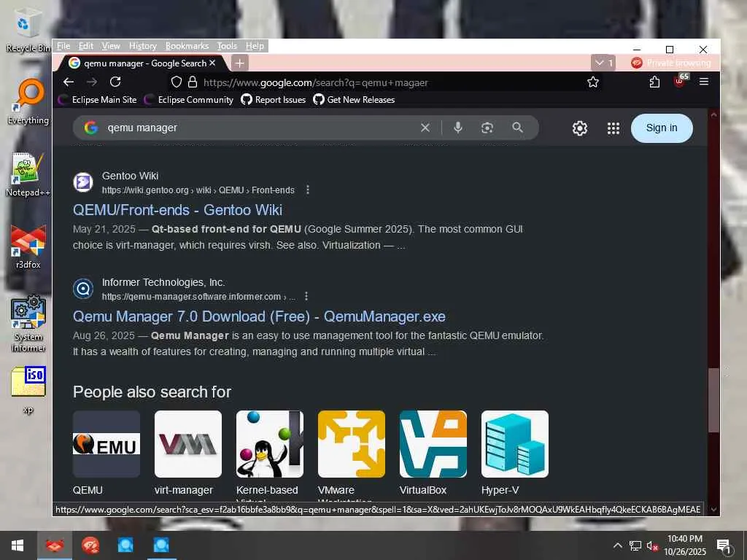This screenshot has height=560, width=747.
Task: Open Eclipse Main Site bookmark
Action: point(97,99)
